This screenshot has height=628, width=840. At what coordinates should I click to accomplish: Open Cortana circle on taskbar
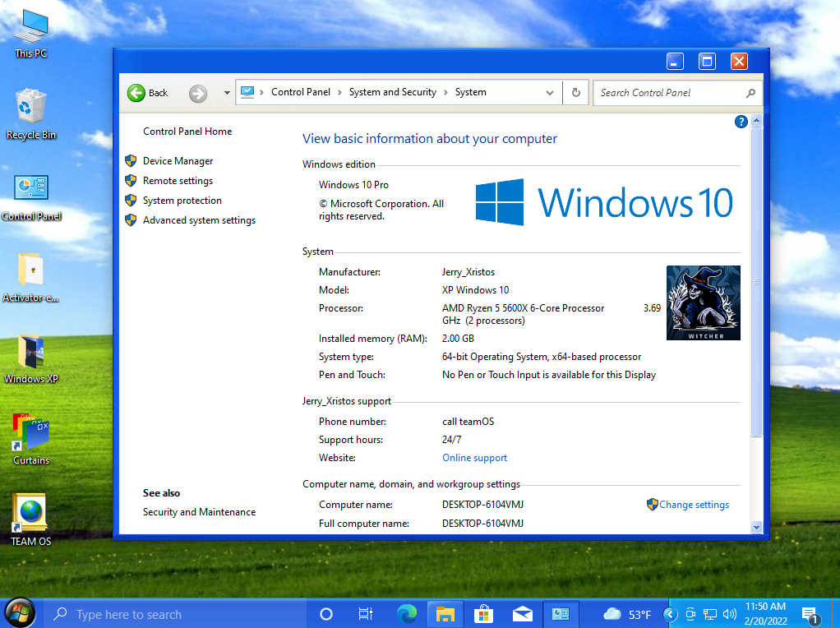point(325,614)
